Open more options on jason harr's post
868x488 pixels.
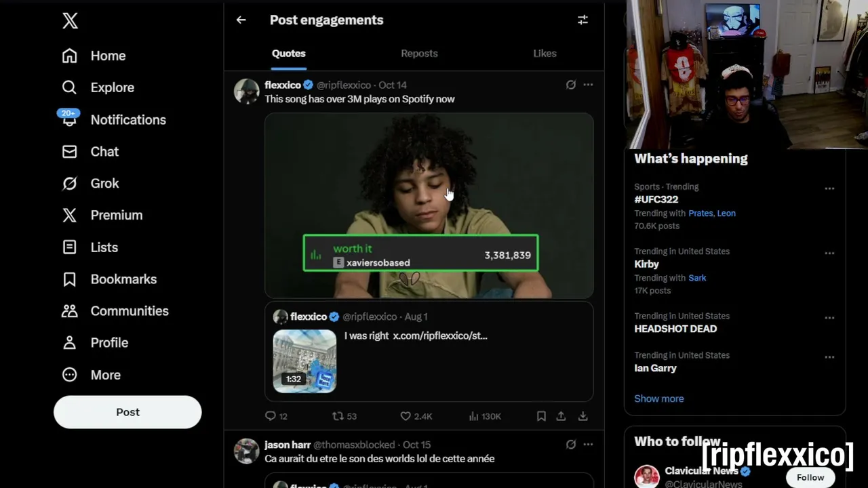(588, 445)
